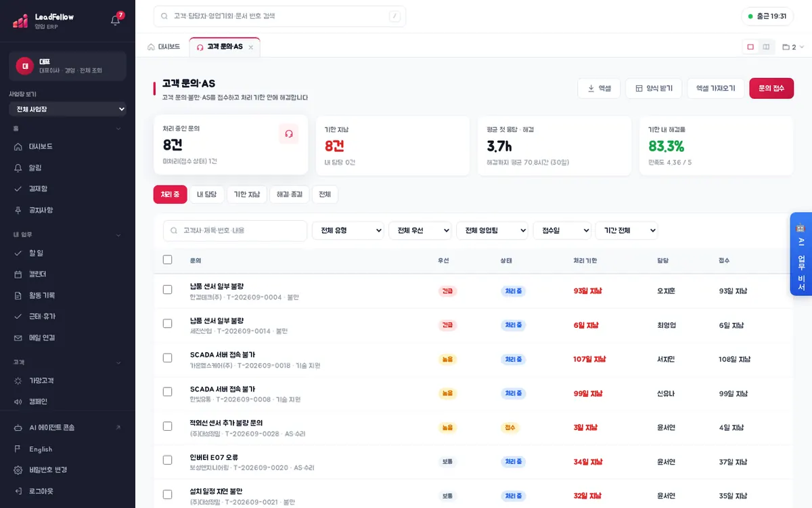Click the headset icon in 처리 중인 문의 card
Image resolution: width=812 pixels, height=508 pixels.
click(289, 134)
